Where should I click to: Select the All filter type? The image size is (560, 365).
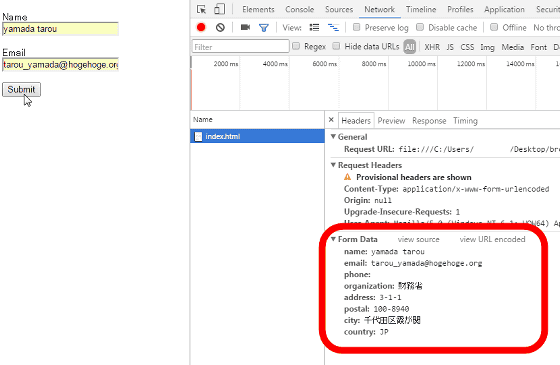click(410, 47)
